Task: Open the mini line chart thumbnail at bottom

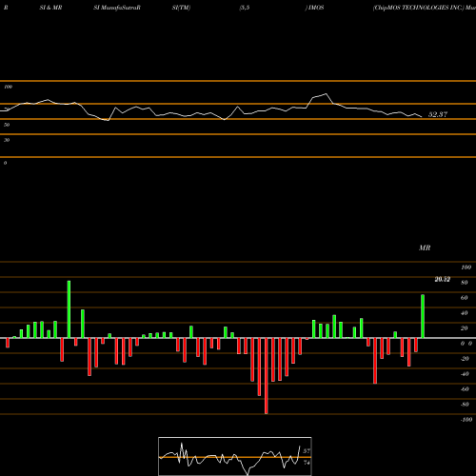Action: pyautogui.click(x=235, y=456)
